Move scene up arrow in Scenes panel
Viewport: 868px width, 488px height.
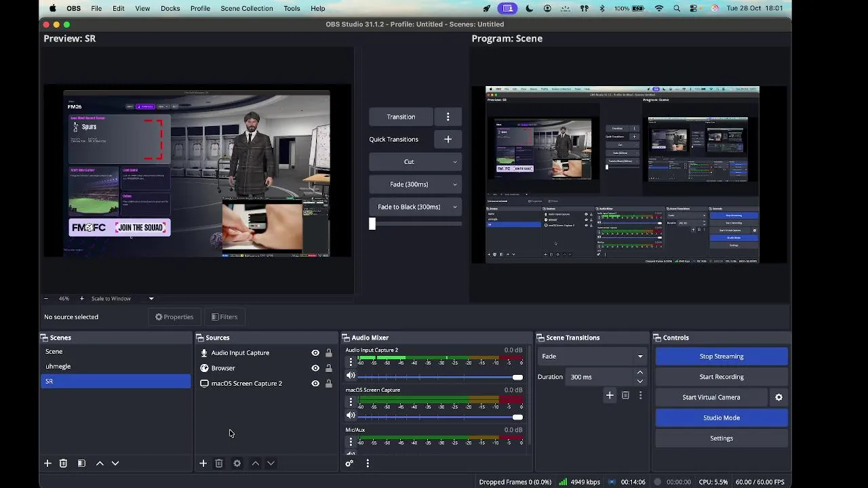100,463
